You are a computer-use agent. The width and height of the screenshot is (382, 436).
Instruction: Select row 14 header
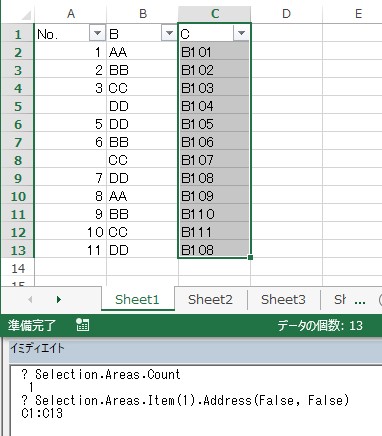18,267
